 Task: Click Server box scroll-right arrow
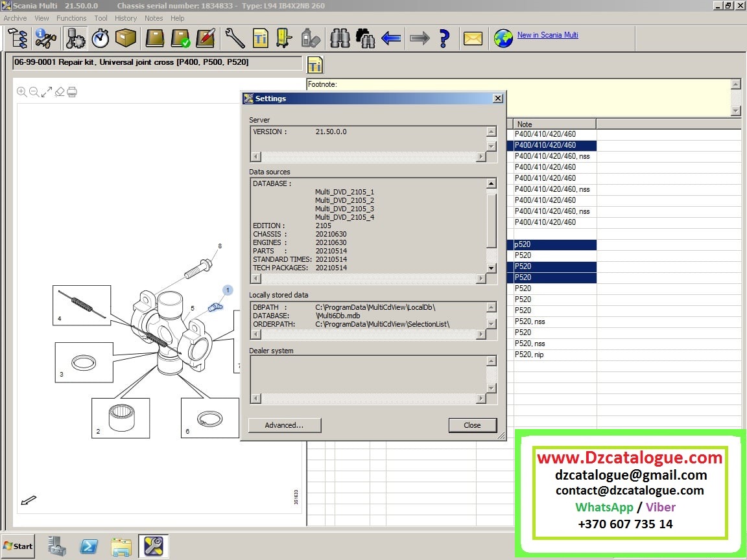coord(481,157)
